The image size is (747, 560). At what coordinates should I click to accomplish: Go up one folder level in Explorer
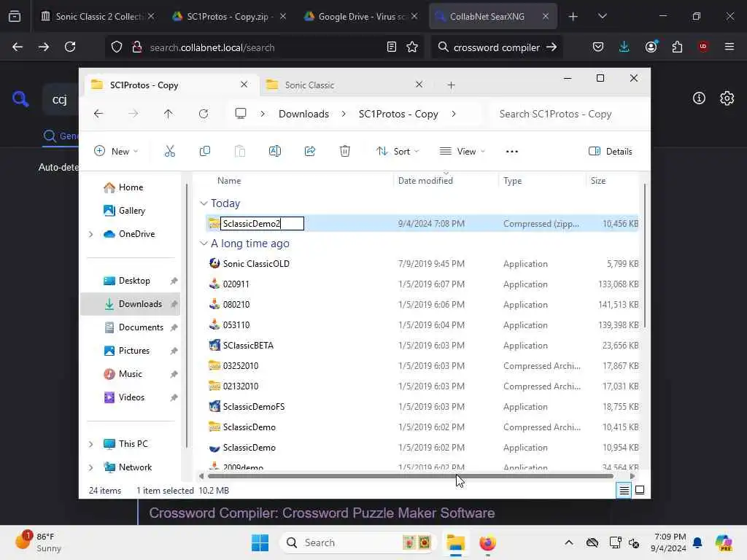tap(169, 114)
